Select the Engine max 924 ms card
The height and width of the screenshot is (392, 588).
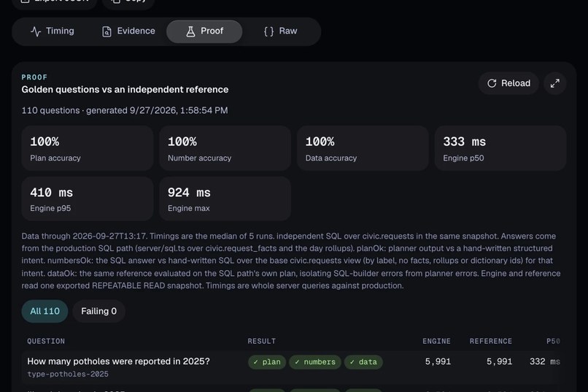click(x=225, y=199)
